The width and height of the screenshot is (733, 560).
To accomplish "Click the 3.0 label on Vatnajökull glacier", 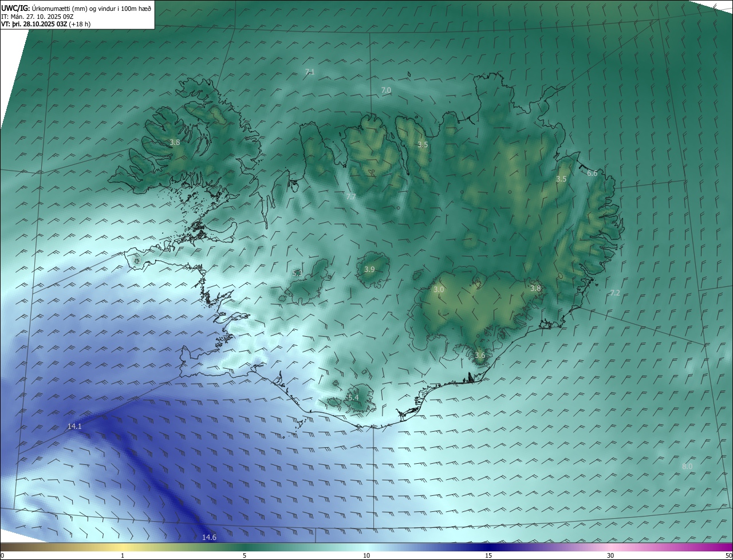I will [439, 290].
